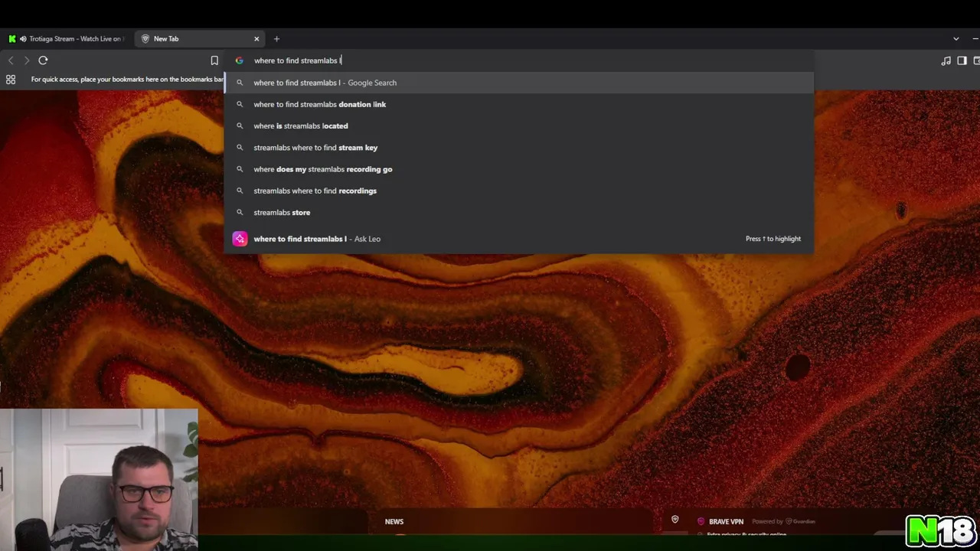Bookmark this page with the bookmark icon
Image resolution: width=980 pixels, height=551 pixels.
[214, 60]
